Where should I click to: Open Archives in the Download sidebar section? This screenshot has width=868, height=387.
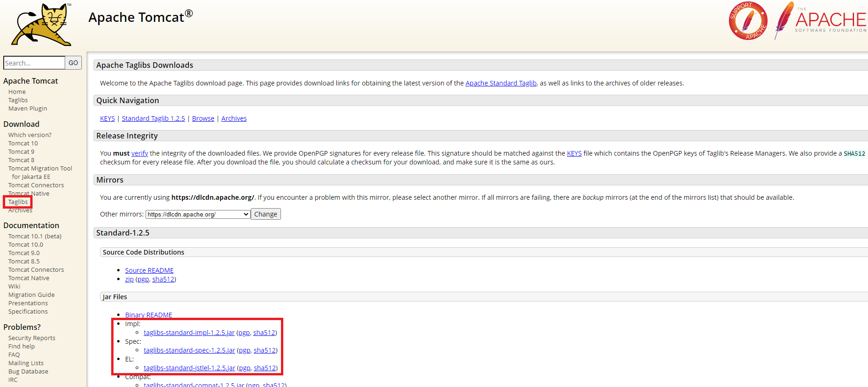[x=20, y=210]
